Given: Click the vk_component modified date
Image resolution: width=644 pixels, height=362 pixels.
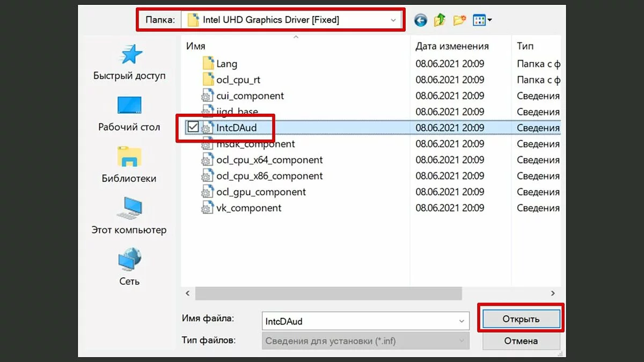Looking at the screenshot, I should point(450,208).
